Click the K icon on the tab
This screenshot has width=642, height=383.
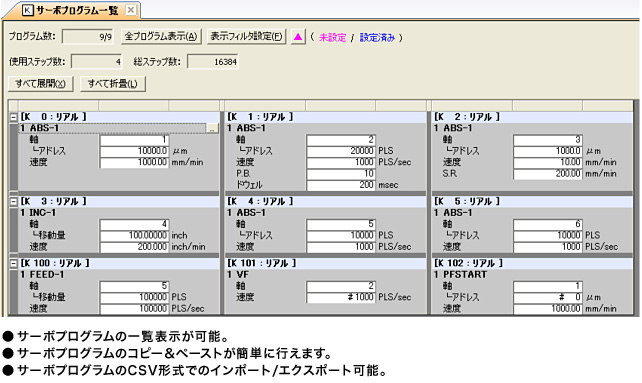27,10
